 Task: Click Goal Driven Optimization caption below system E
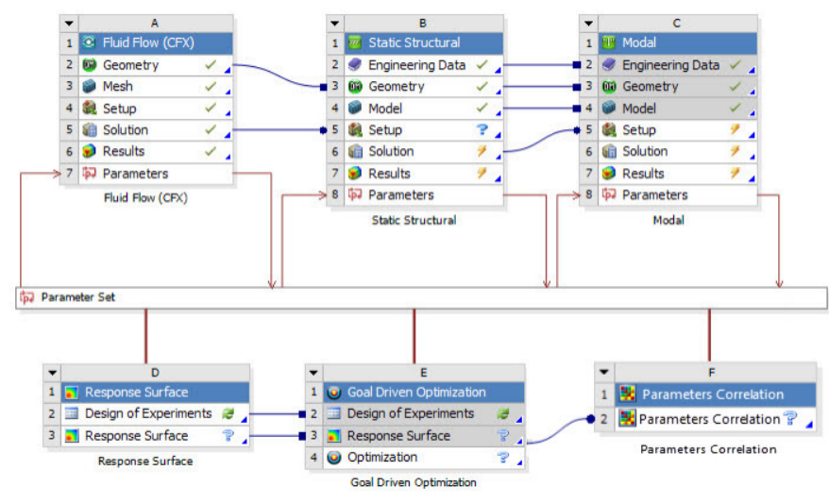tap(414, 482)
